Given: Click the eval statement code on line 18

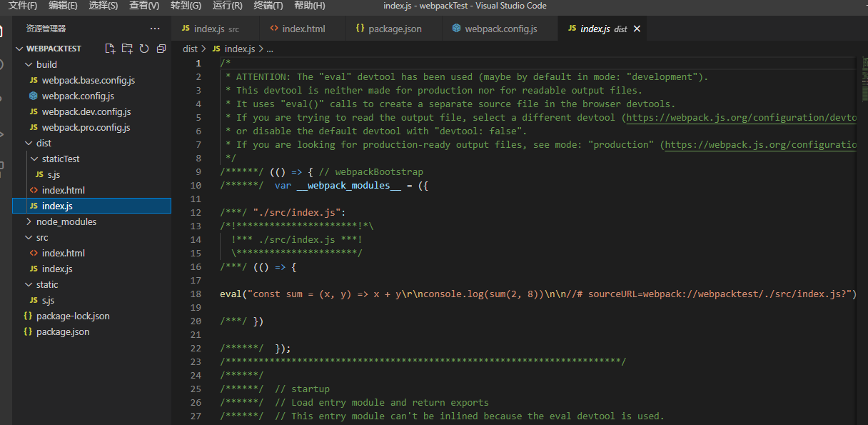Looking at the screenshot, I should pos(538,294).
